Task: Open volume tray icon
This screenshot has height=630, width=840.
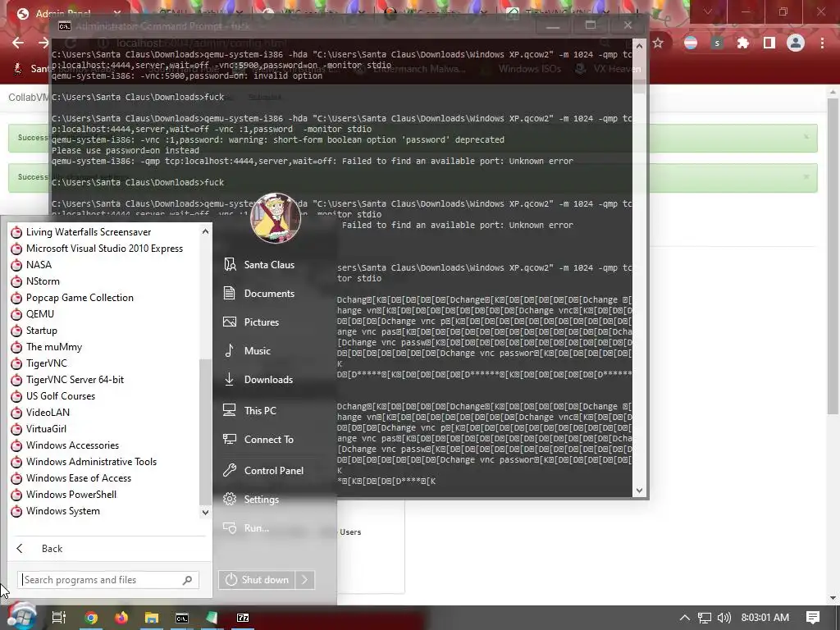Action: tap(724, 618)
